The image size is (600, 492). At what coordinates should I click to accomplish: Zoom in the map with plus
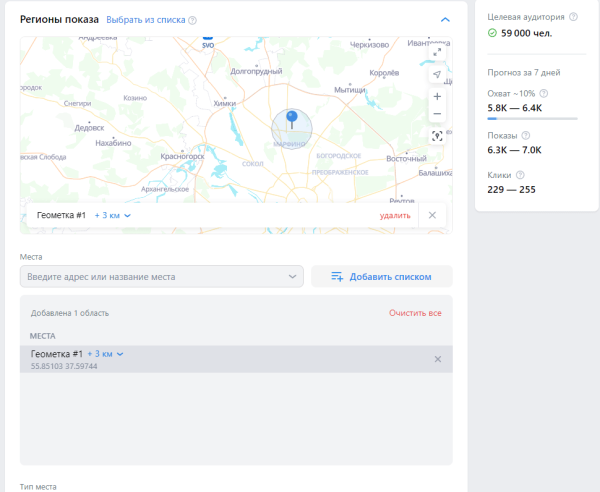pos(437,97)
